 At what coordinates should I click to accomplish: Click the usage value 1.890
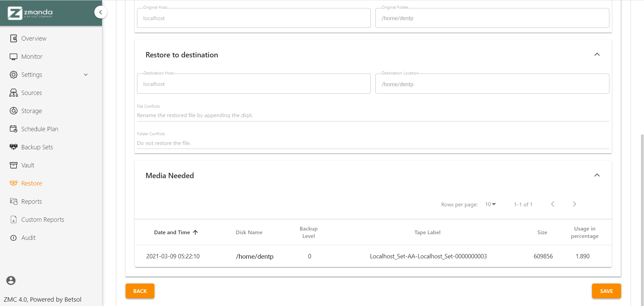point(583,256)
